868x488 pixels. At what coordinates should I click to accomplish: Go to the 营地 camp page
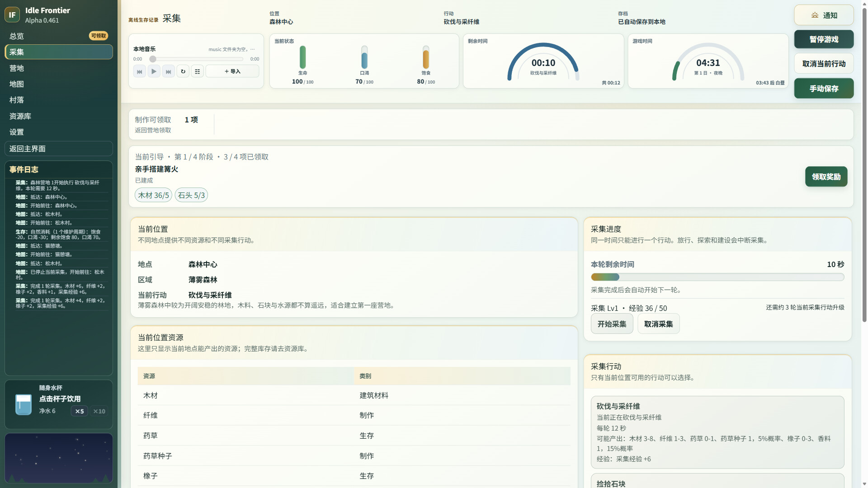(59, 68)
